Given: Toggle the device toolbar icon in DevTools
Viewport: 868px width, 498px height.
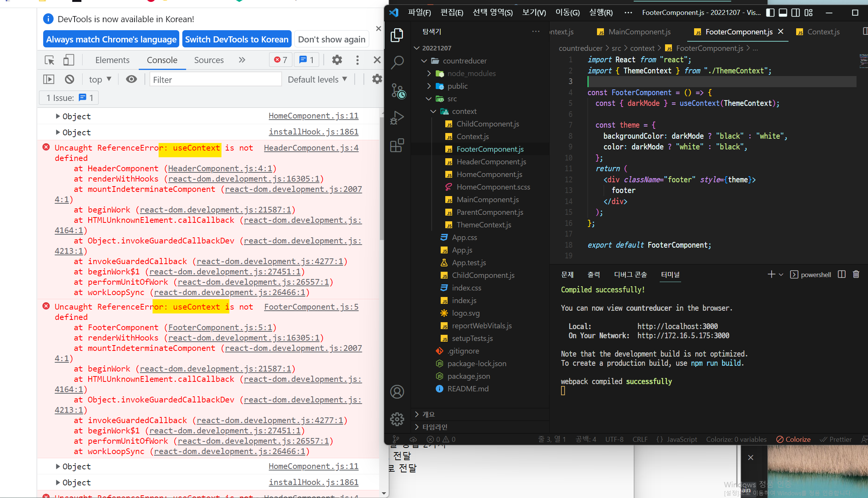Looking at the screenshot, I should pyautogui.click(x=69, y=60).
